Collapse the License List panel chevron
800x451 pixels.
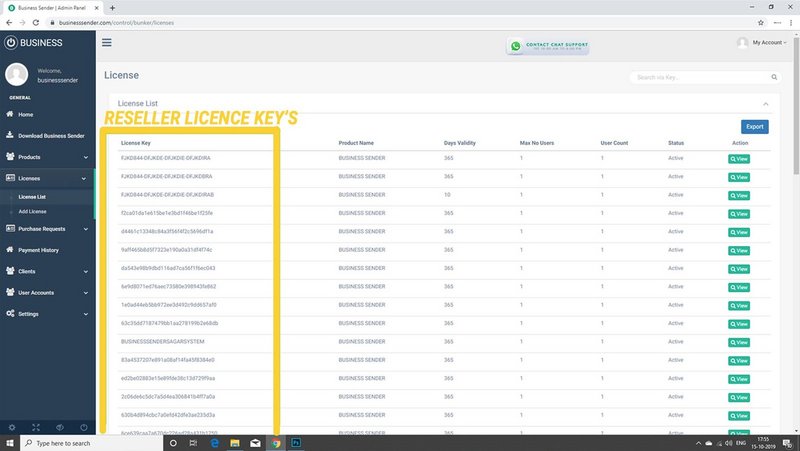click(x=765, y=104)
